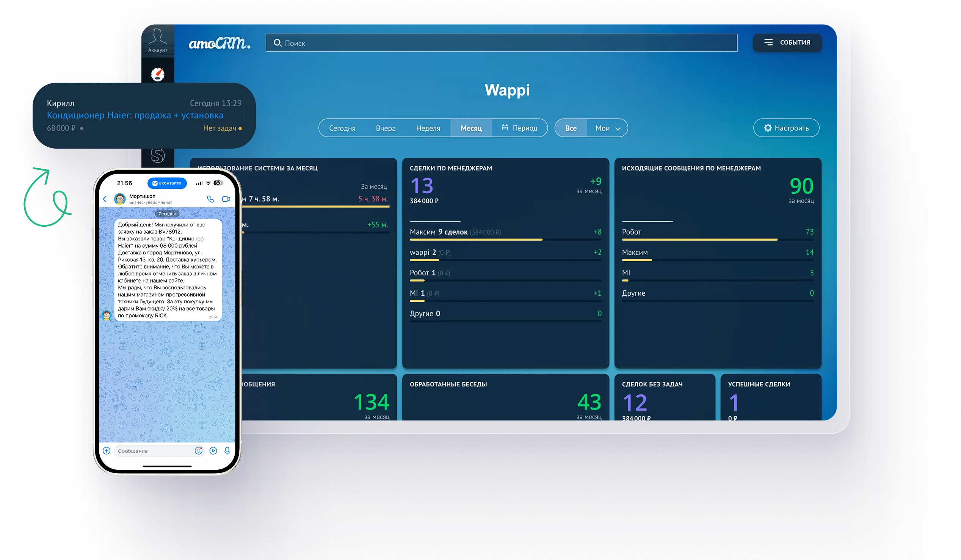Click the 90 outgoing messages total
961x560 pixels.
[801, 186]
